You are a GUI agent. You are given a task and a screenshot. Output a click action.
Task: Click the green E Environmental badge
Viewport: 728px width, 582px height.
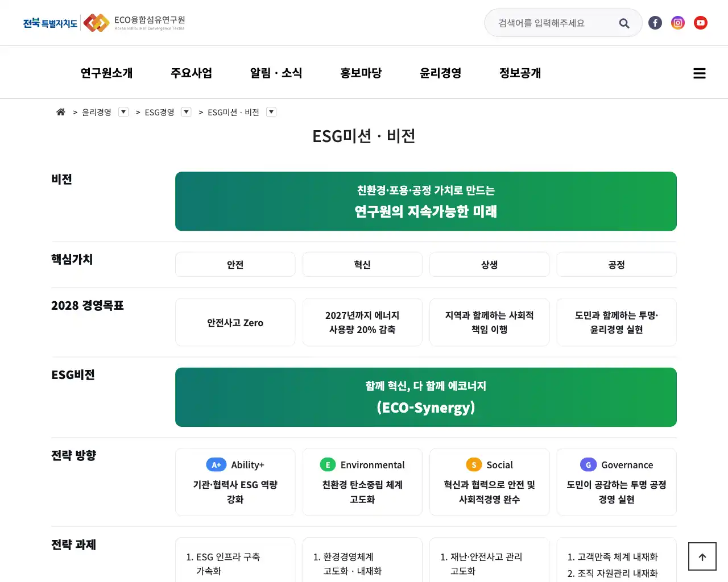pyautogui.click(x=328, y=465)
